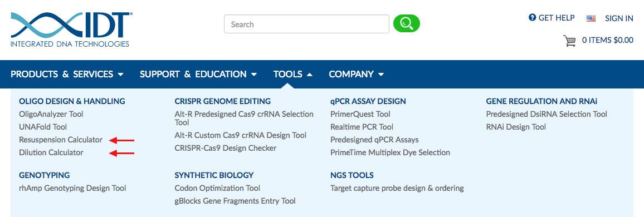Open the shopping cart icon

click(x=569, y=41)
